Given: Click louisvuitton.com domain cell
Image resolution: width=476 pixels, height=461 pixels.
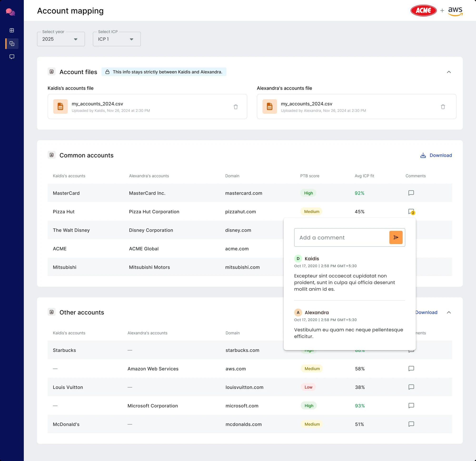Looking at the screenshot, I should 244,387.
